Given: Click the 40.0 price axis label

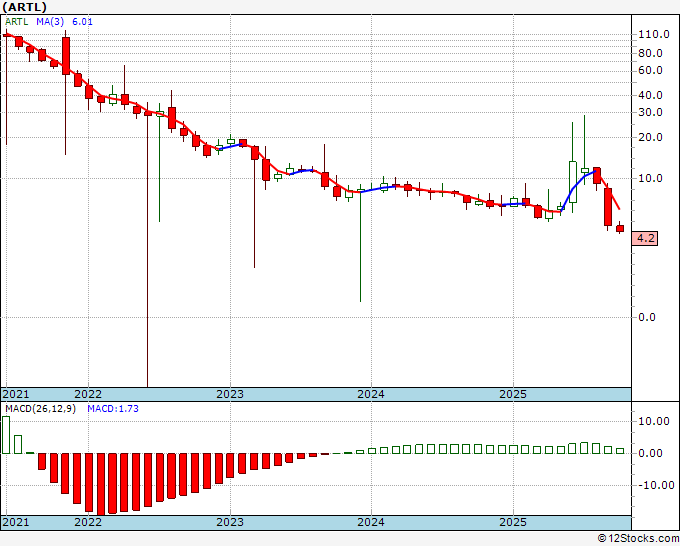Looking at the screenshot, I should [650, 95].
